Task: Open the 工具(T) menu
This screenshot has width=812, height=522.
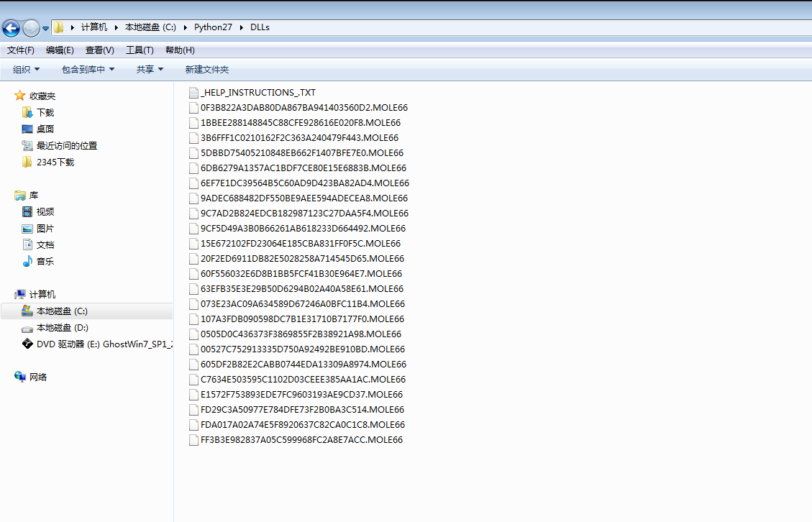Action: click(140, 50)
